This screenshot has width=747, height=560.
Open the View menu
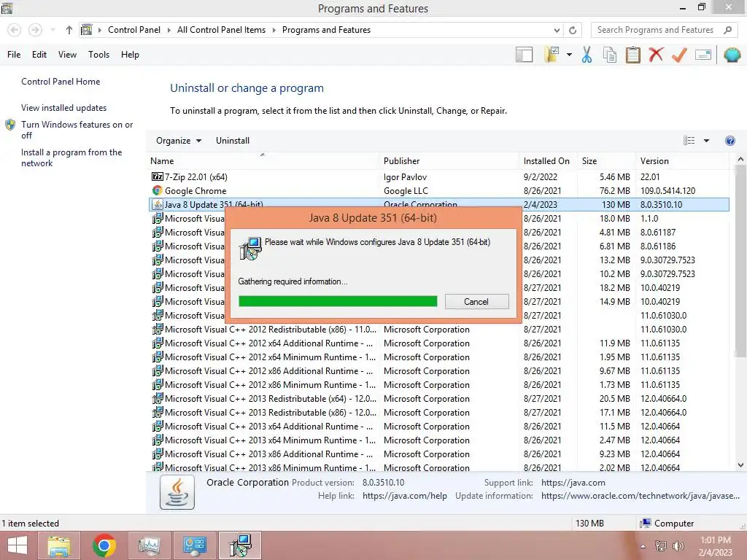[67, 55]
